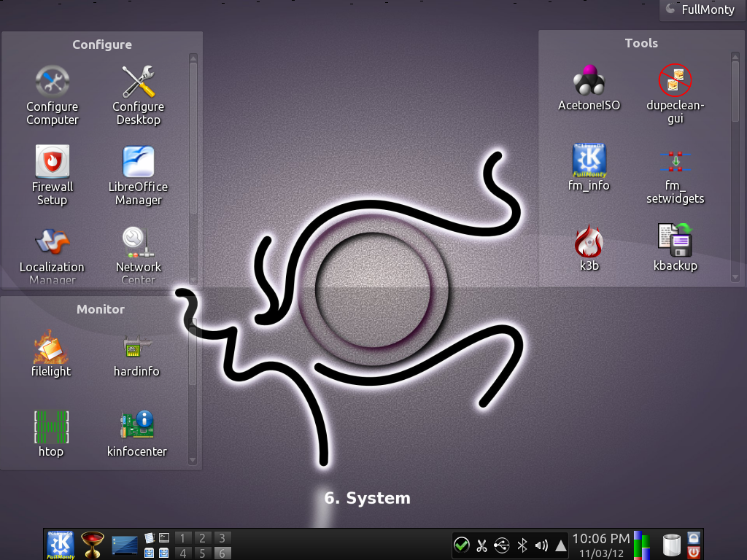Click Configure panel scroll up arrow
Image resolution: width=747 pixels, height=560 pixels.
tap(193, 58)
